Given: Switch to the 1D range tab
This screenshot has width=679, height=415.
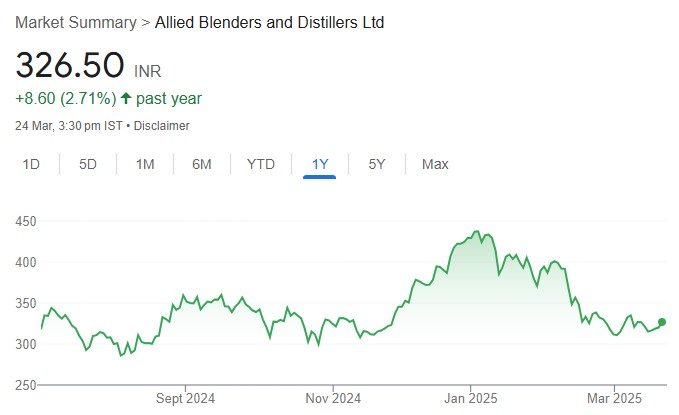Looking at the screenshot, I should point(32,164).
